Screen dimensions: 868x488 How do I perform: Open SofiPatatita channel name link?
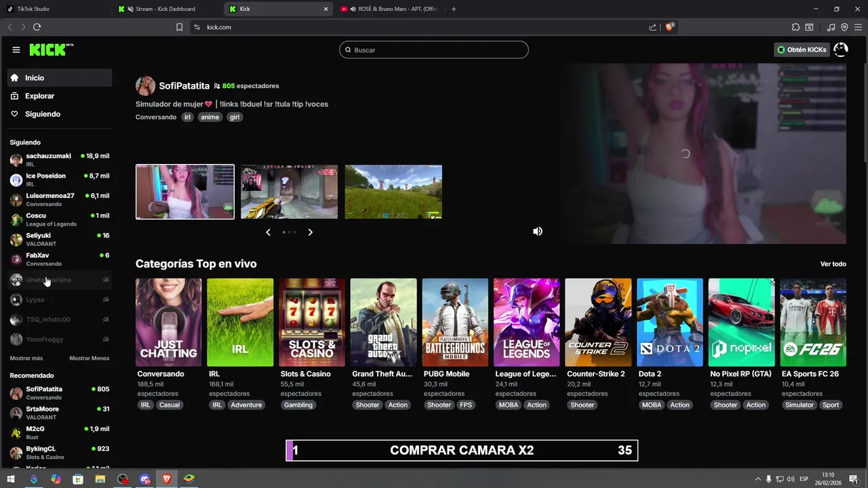click(184, 86)
